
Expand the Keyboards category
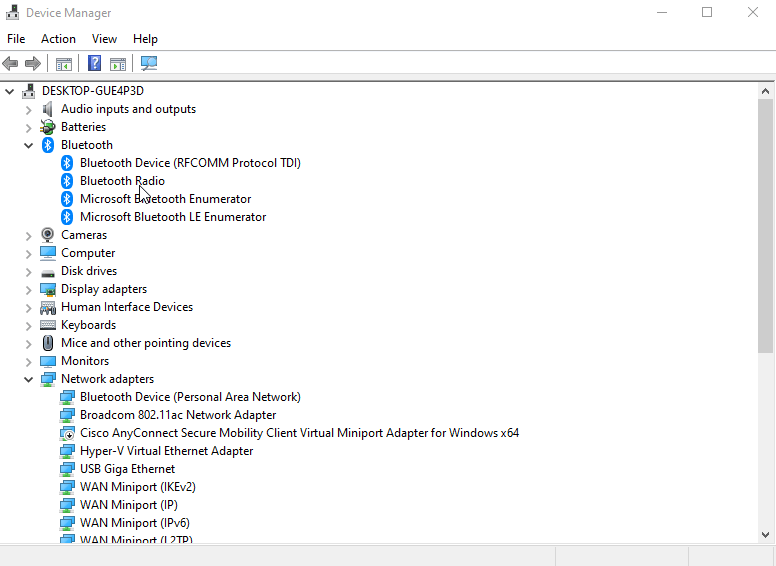(x=28, y=326)
